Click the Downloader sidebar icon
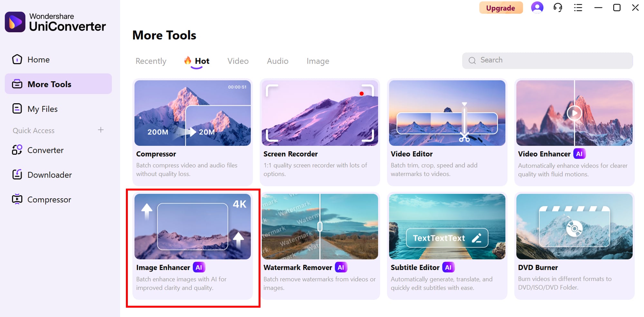The image size is (644, 317). click(17, 175)
